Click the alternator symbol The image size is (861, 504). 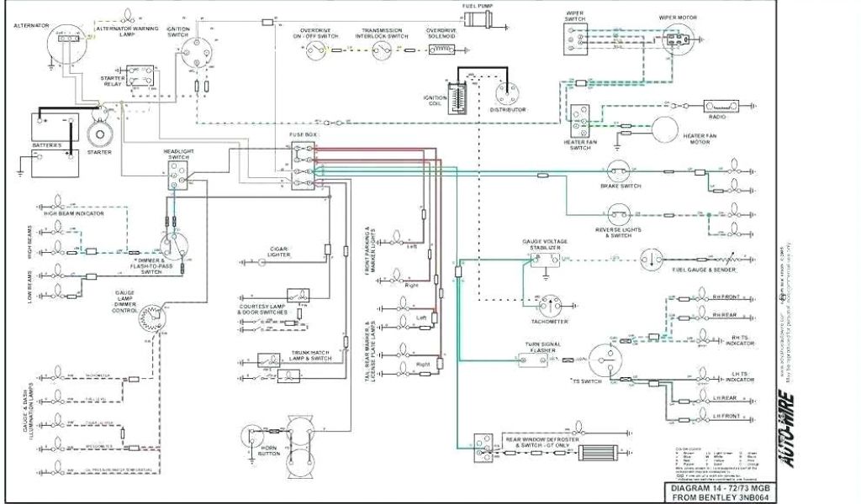click(66, 38)
